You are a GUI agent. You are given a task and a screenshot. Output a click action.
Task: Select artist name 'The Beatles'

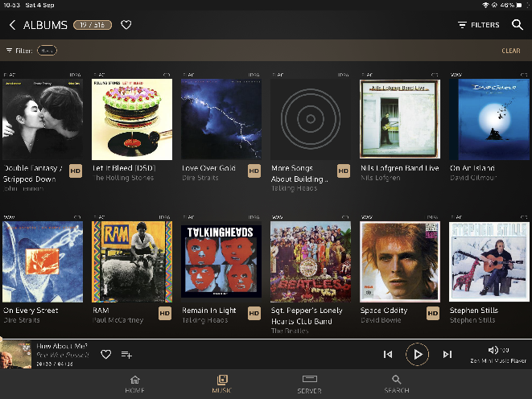tap(290, 331)
